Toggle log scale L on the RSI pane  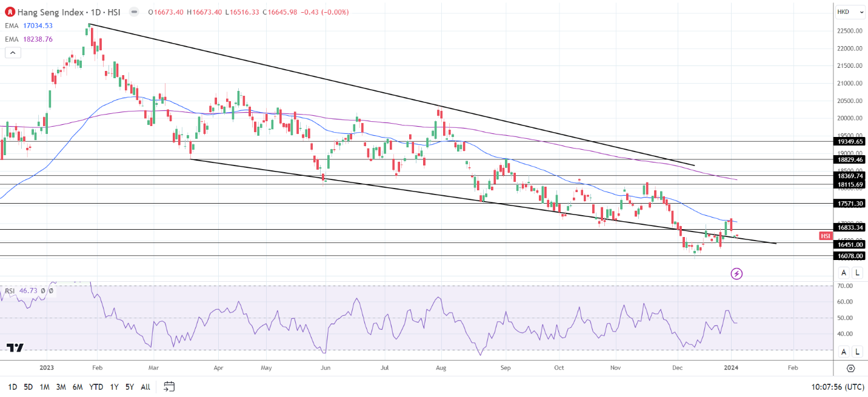click(857, 352)
